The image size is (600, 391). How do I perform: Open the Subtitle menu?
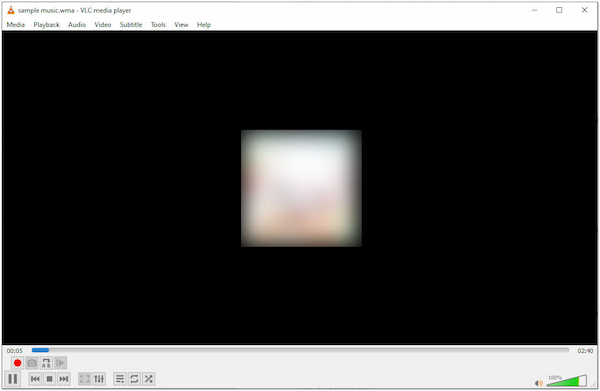coord(131,24)
